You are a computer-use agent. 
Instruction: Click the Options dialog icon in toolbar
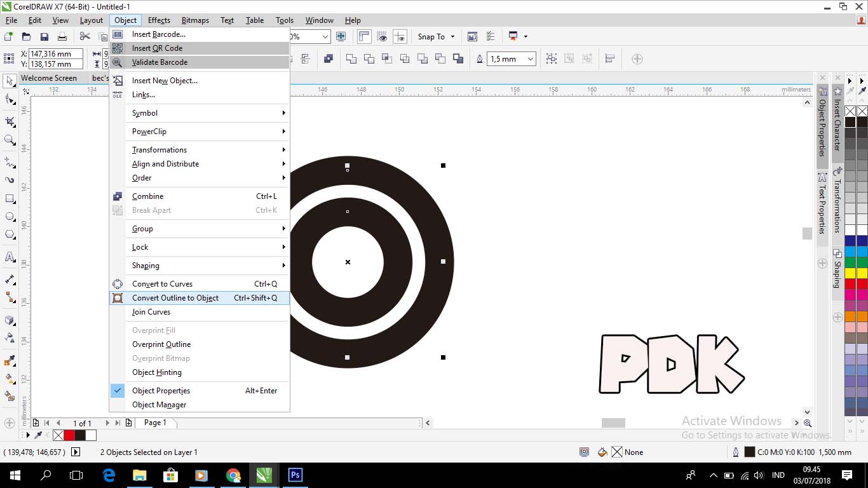pos(491,36)
